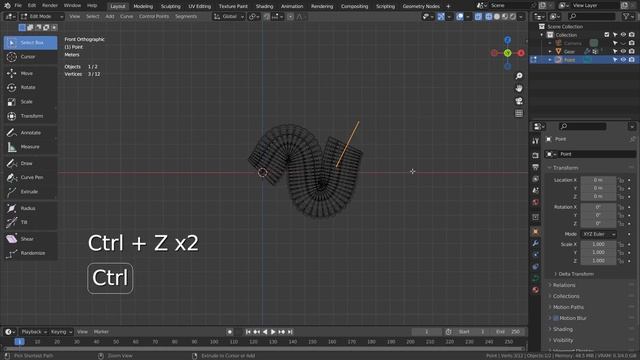
Task: Open the Edit Mode dropdown
Action: tap(42, 17)
